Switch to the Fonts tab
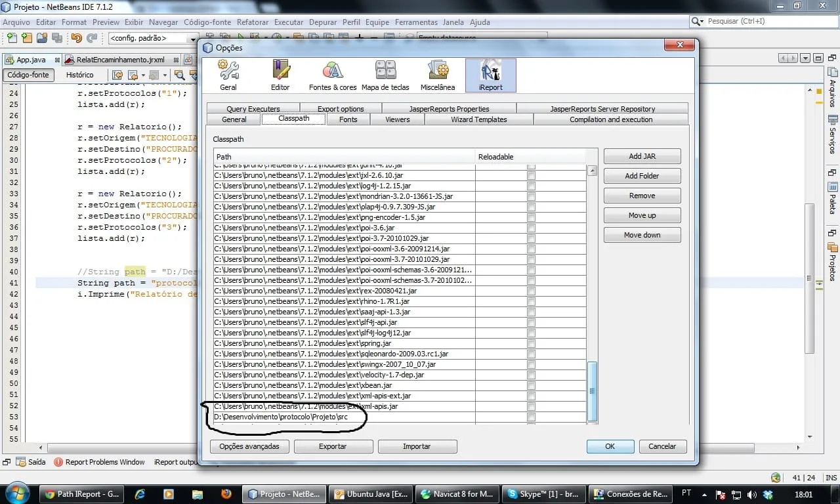The width and height of the screenshot is (840, 504). click(x=348, y=119)
